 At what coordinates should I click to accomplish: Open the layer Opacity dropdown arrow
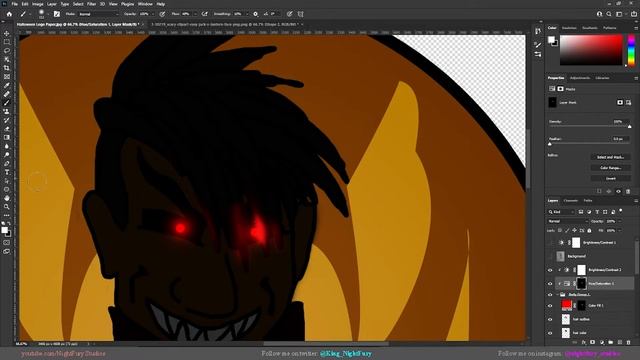[x=620, y=221]
